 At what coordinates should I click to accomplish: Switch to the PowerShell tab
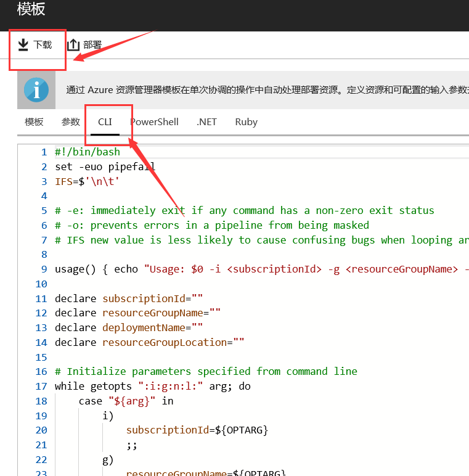tap(154, 121)
